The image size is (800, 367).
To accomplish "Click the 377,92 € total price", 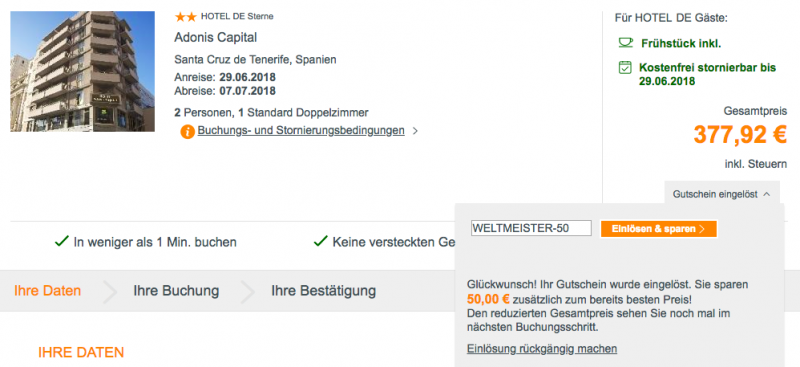I will pos(740,135).
